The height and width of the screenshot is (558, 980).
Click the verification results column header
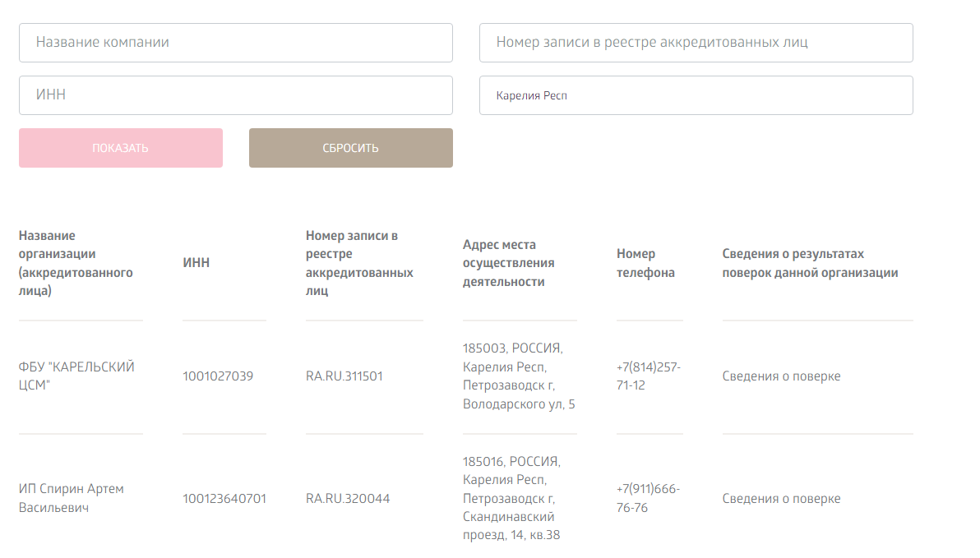click(809, 263)
